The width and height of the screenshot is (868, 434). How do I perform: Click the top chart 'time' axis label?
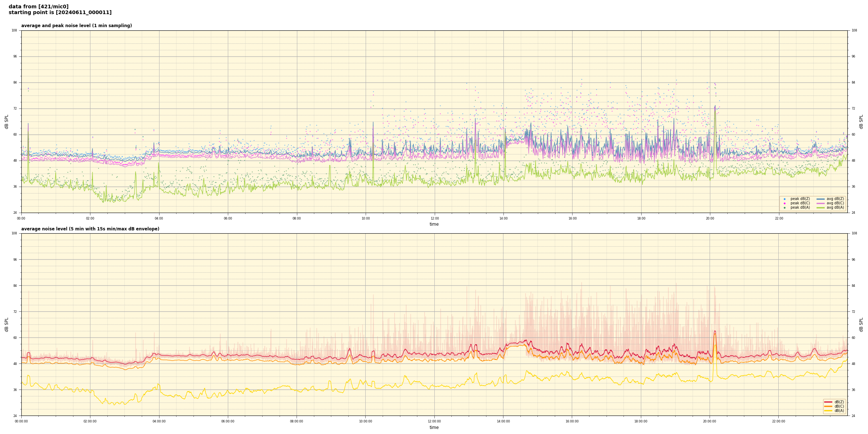tap(434, 224)
